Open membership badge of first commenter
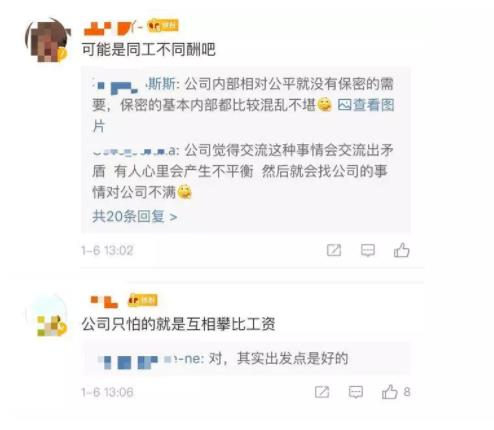The image size is (494, 430). [163, 26]
